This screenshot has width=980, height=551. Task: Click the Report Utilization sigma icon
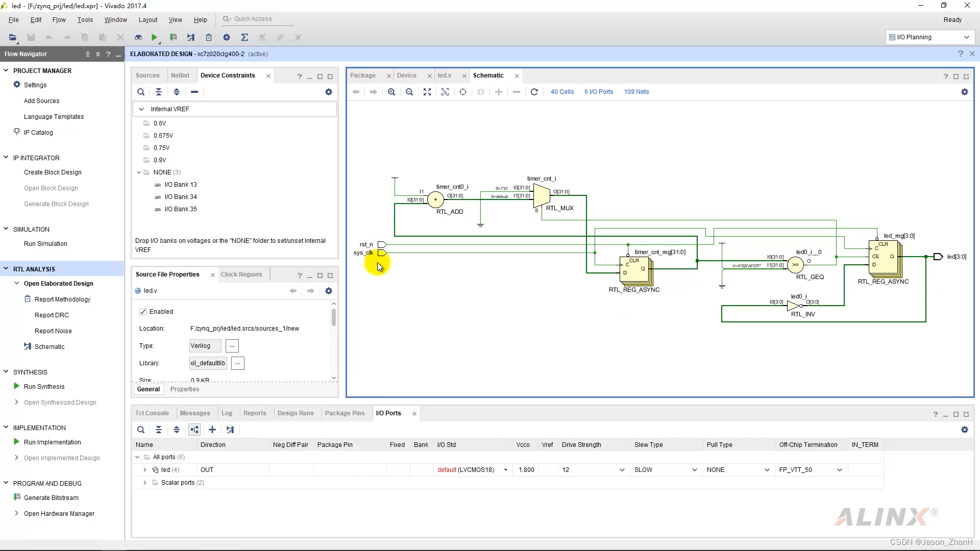(244, 37)
